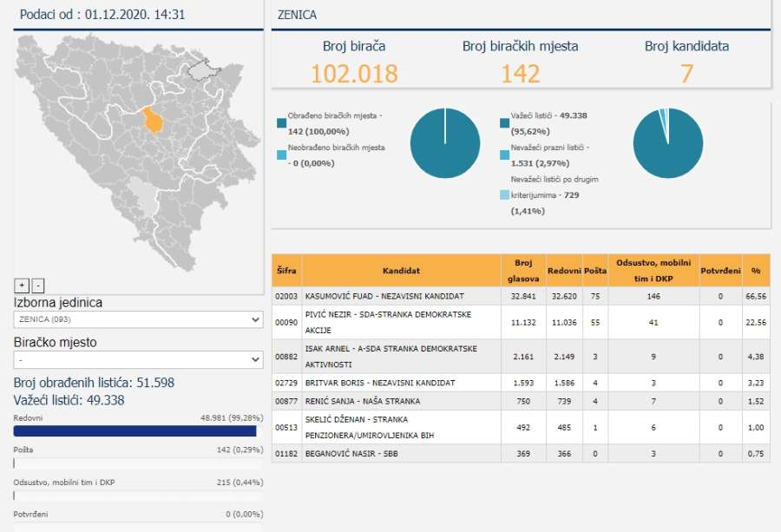Click the map zoom in plus button

[x=21, y=285]
